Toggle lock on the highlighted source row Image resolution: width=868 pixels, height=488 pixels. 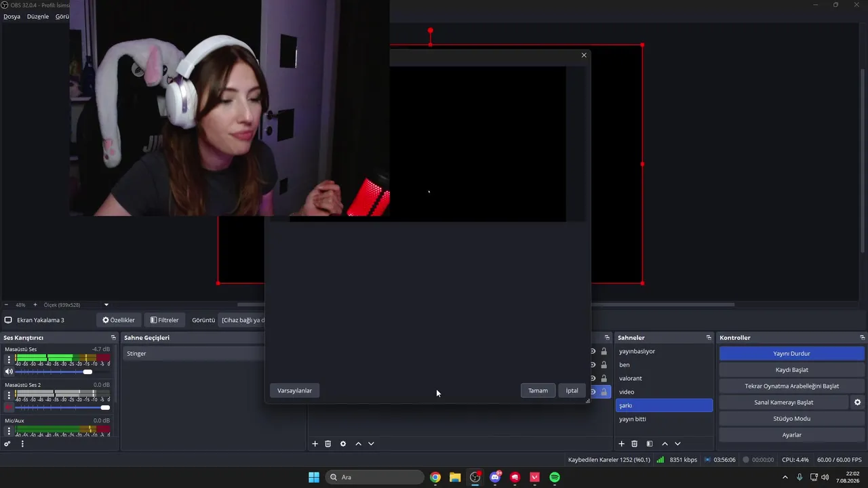(604, 392)
